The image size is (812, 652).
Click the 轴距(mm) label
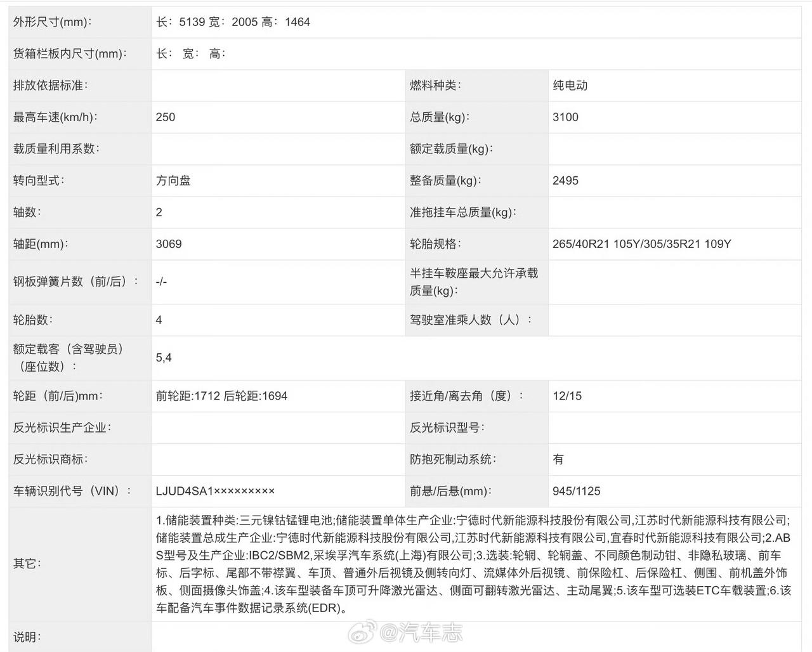41,244
